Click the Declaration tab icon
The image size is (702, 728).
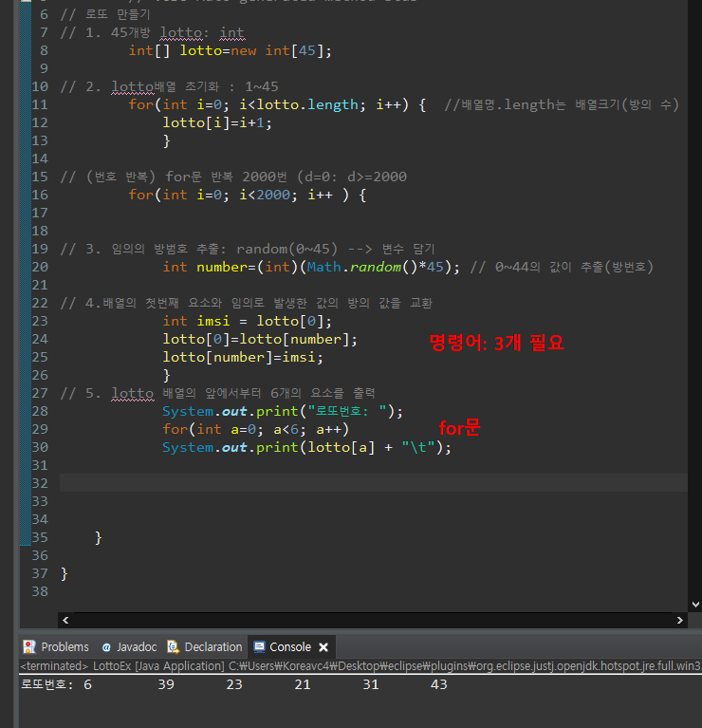173,646
